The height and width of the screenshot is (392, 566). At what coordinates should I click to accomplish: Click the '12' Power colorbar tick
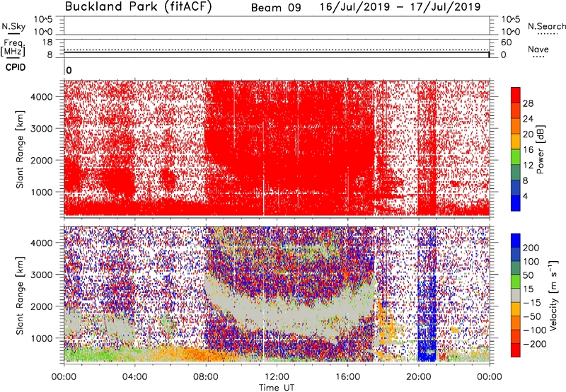click(x=528, y=166)
